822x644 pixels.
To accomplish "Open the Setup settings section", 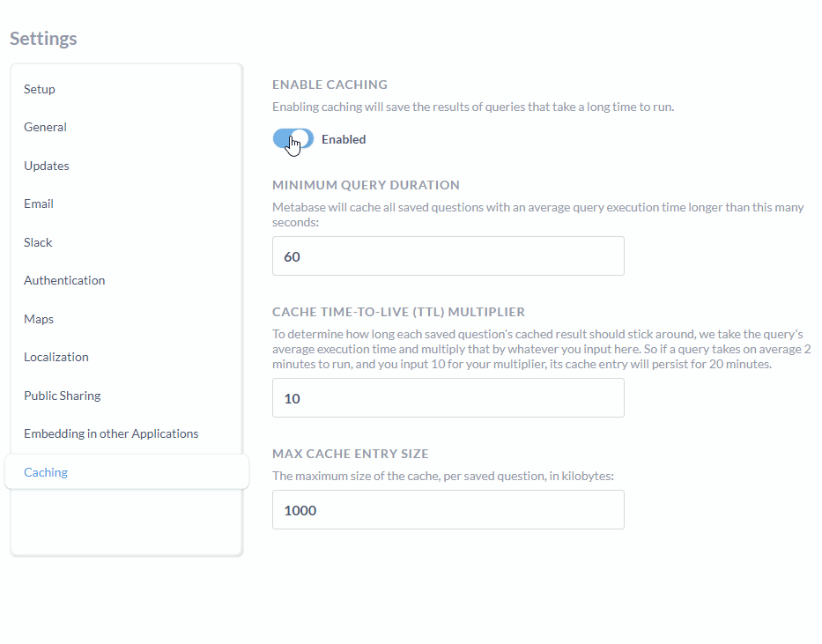I will [39, 89].
